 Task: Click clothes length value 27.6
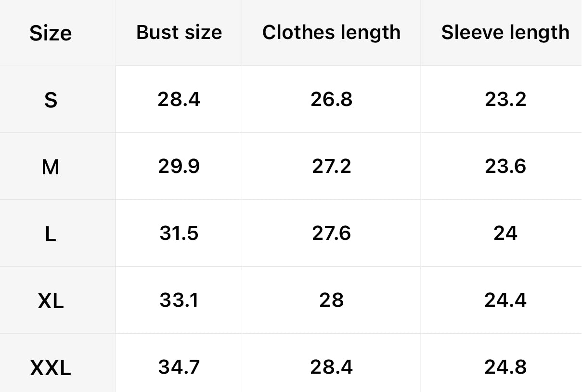[331, 233]
